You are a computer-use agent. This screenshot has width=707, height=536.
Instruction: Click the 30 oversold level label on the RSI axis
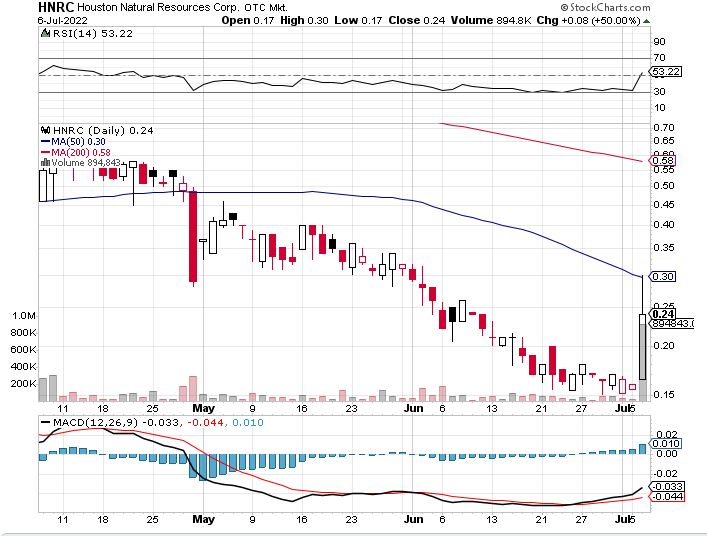pos(659,92)
